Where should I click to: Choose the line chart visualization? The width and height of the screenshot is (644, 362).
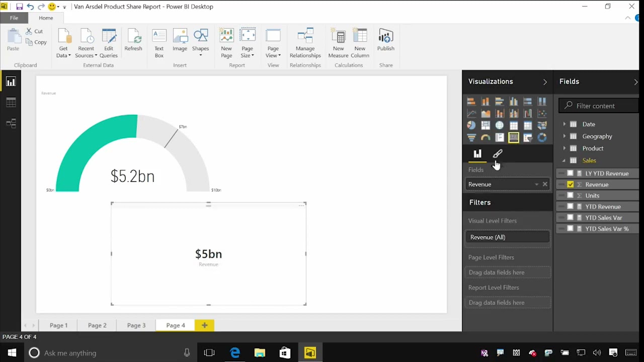pyautogui.click(x=471, y=114)
